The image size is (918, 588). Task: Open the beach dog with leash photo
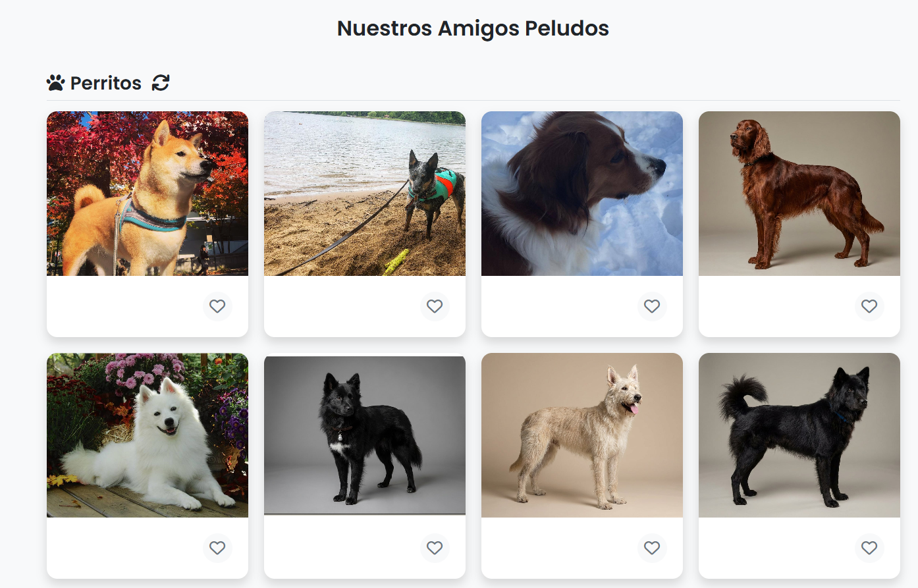pyautogui.click(x=365, y=194)
